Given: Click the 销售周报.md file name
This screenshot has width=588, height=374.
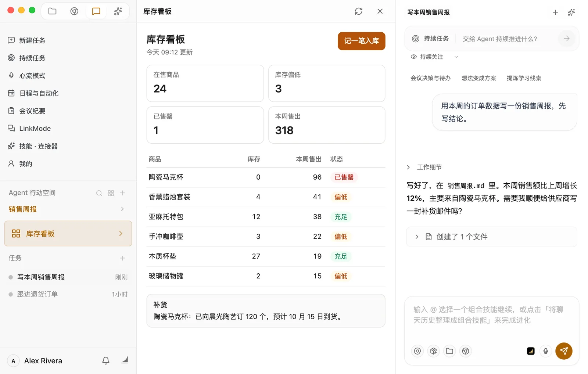Looking at the screenshot, I should [x=466, y=186].
